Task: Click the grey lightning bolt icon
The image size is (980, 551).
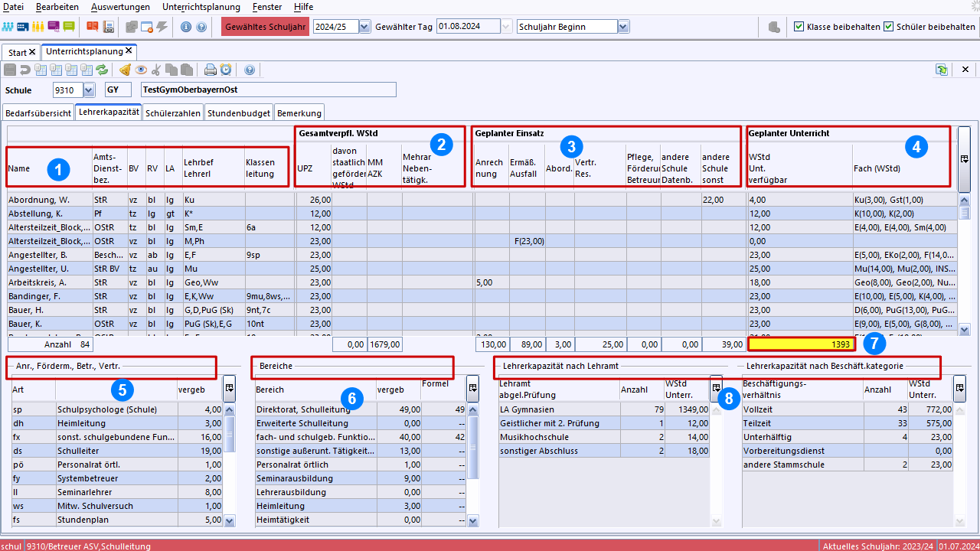Action: pos(162,27)
